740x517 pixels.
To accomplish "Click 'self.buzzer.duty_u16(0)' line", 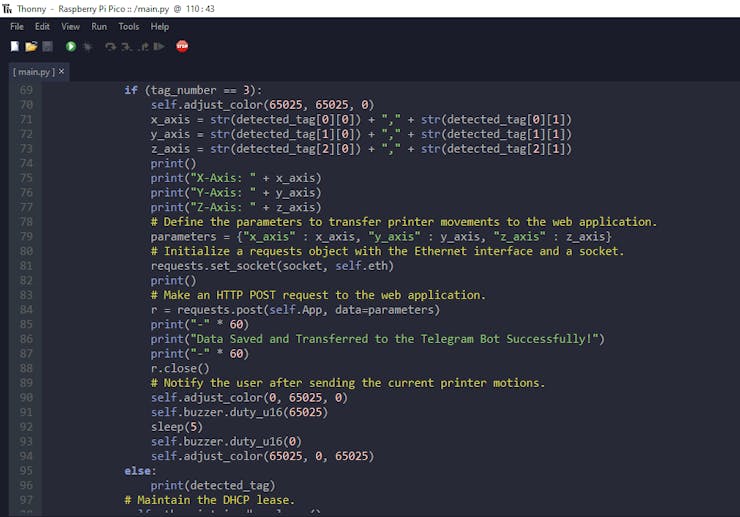I will (x=226, y=441).
